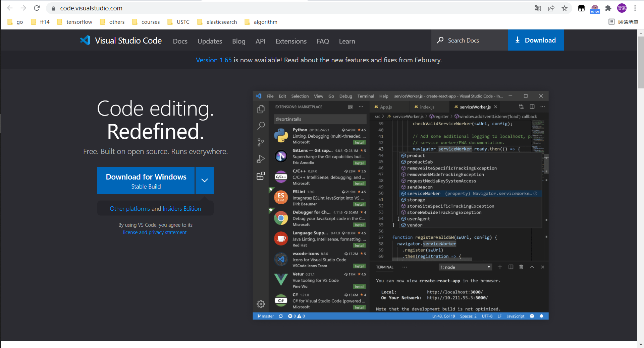644x348 pixels.
Task: Open the Version 1.65 link
Action: pyautogui.click(x=214, y=60)
